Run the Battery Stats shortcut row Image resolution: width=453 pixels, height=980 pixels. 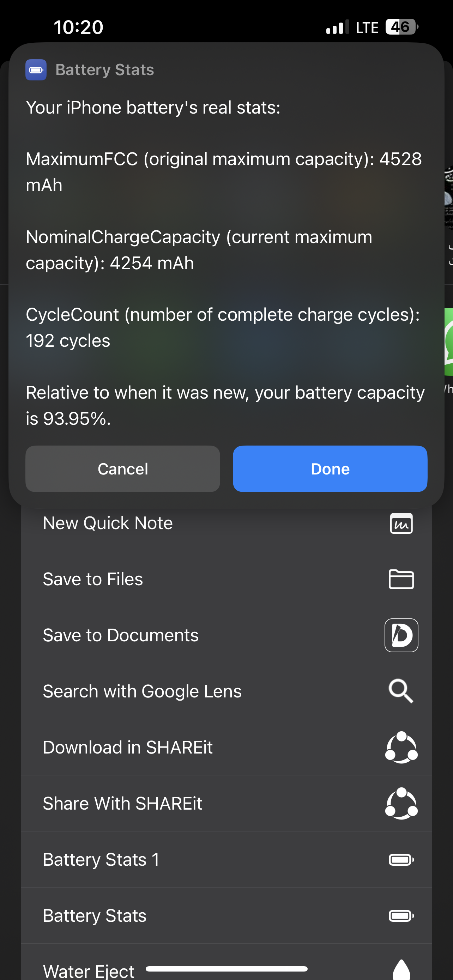[95, 915]
